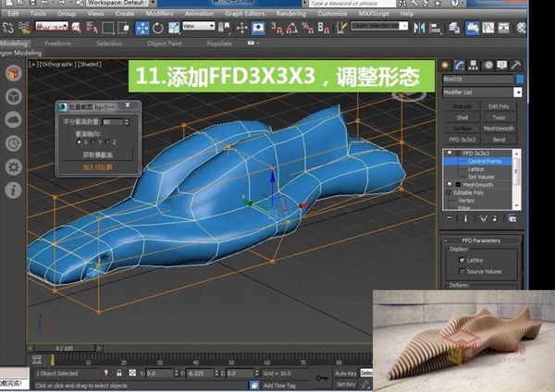
Task: Enable the Source Volume checkbox
Action: [462, 272]
